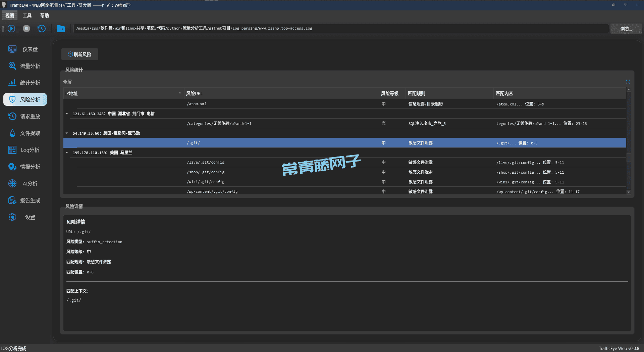Click the log file path input field
Viewport: 644px width, 352px height.
point(341,29)
